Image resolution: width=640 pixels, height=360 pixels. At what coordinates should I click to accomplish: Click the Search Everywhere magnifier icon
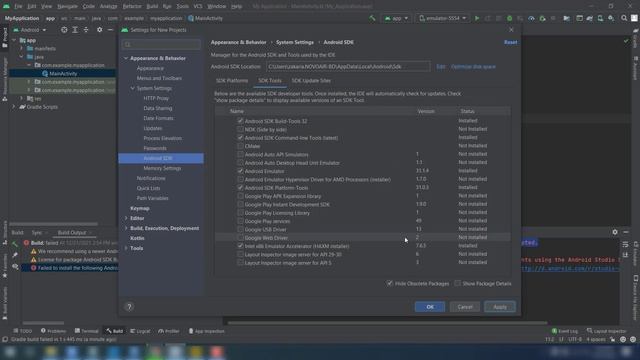click(x=624, y=18)
